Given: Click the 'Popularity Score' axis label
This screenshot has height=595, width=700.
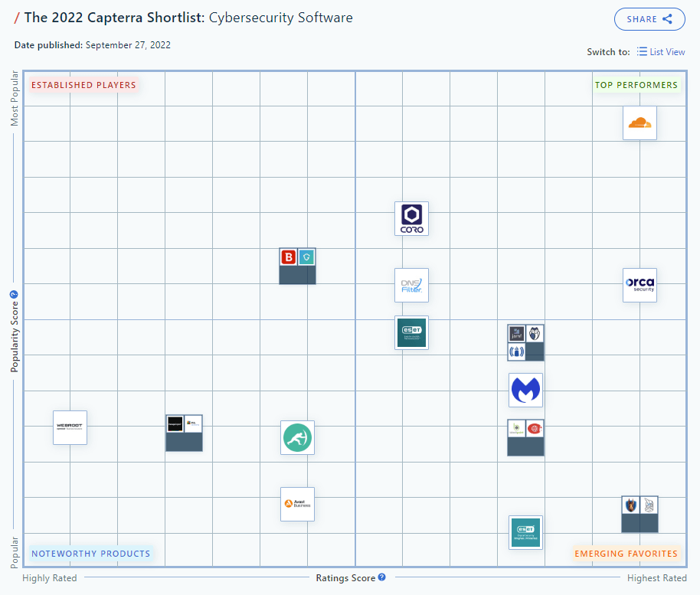Looking at the screenshot, I should click(15, 337).
